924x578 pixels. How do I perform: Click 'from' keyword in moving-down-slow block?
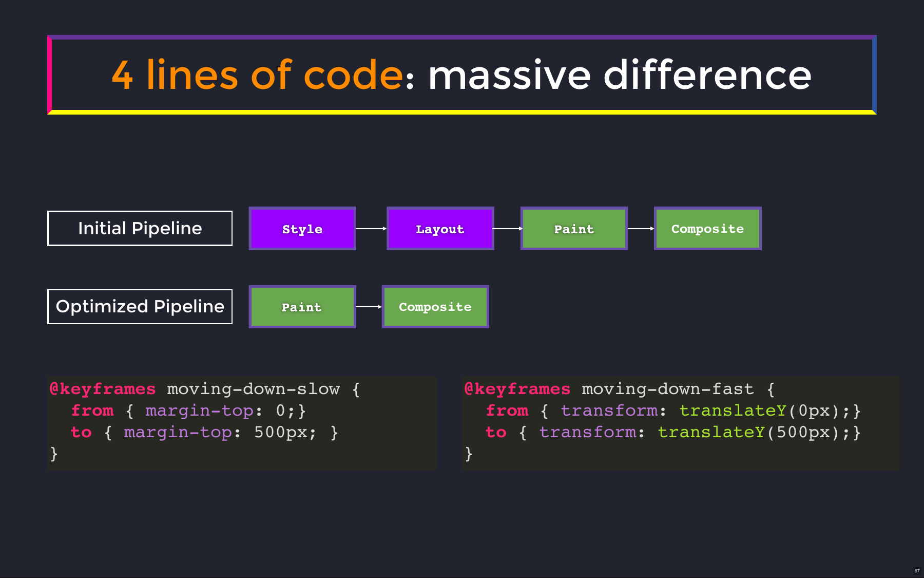(92, 411)
